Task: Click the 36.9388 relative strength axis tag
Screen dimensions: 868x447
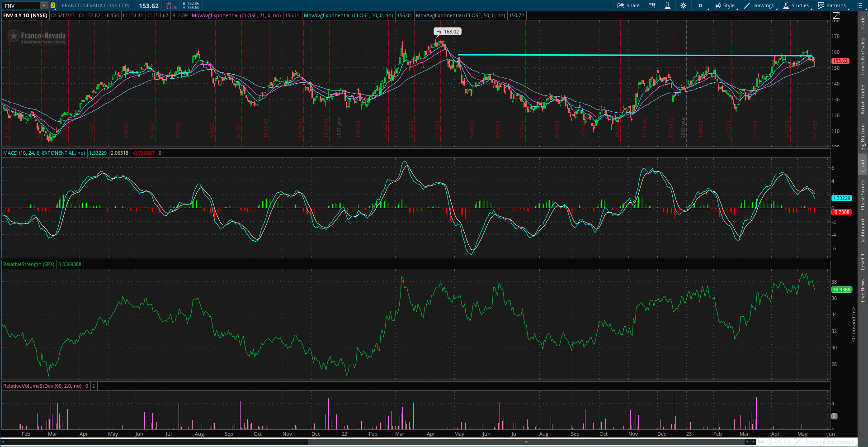Action: click(x=841, y=290)
